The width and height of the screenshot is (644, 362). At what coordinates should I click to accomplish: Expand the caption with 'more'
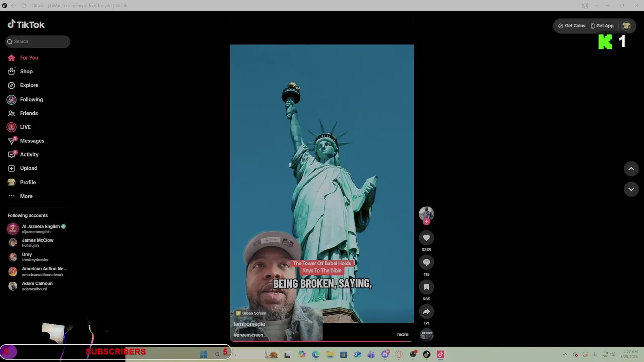403,334
